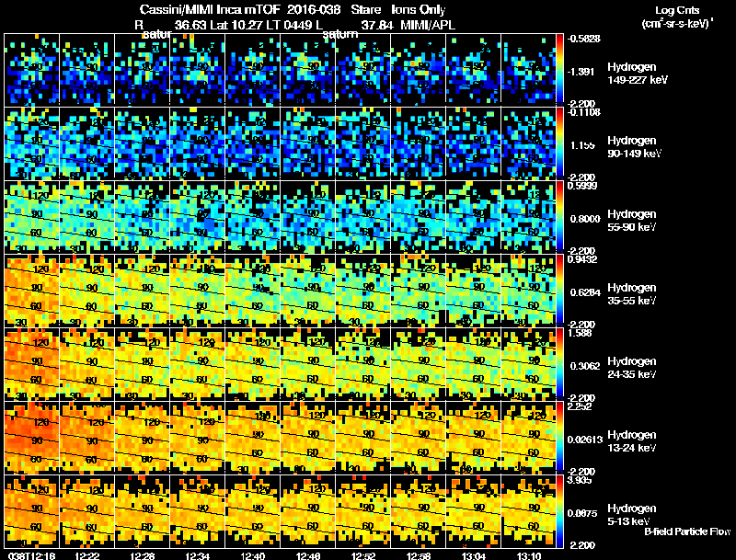Select the 90-149 keV image panel at 12:46
Screen dimensions: 736x560
pyautogui.click(x=308, y=143)
